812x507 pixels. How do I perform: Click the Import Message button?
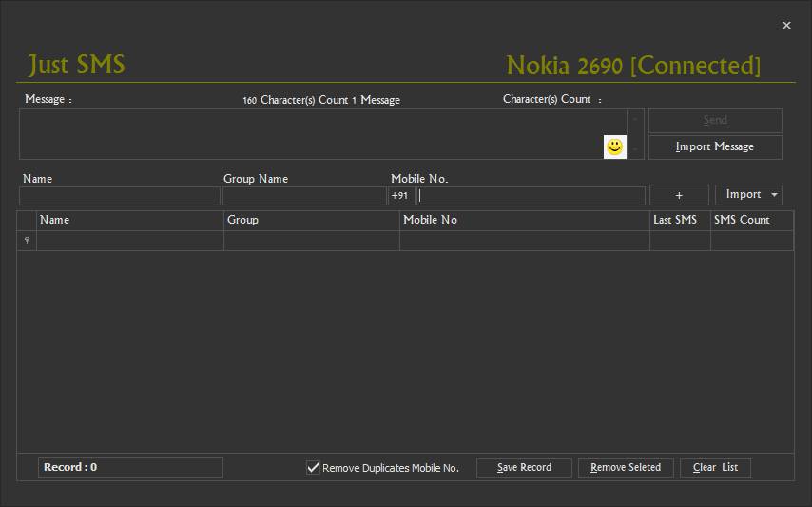(715, 147)
